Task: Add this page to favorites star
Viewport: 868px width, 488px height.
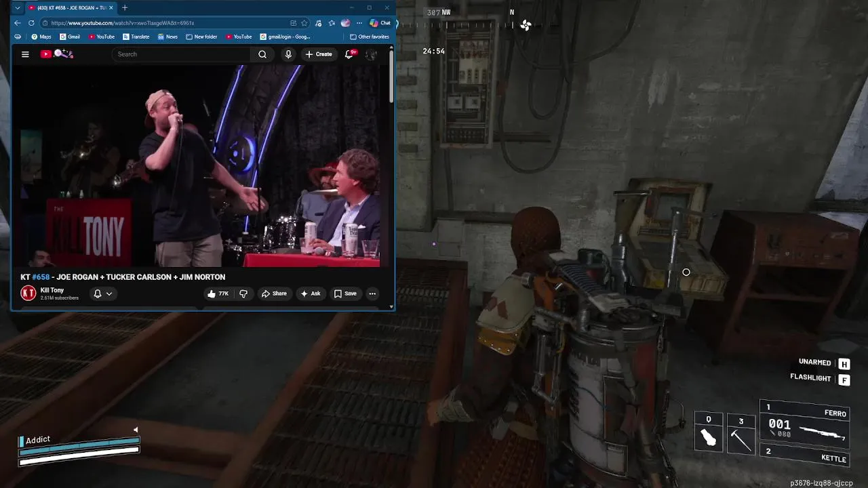Action: [304, 23]
